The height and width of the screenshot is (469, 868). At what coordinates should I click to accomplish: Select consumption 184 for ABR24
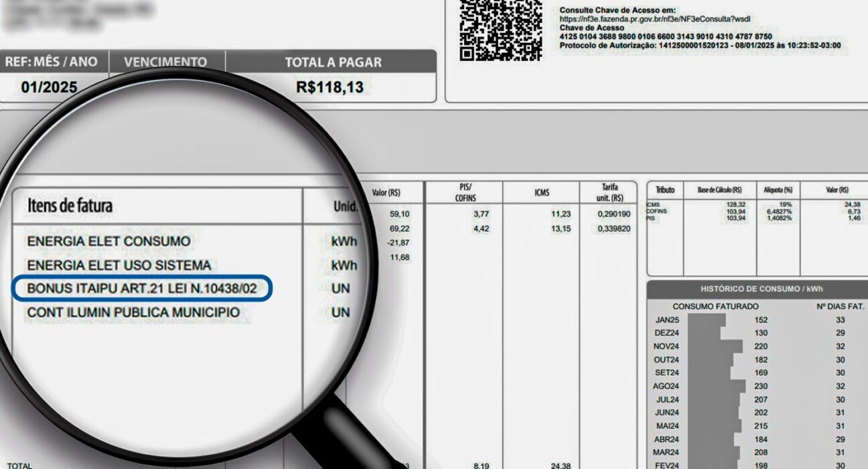click(761, 440)
